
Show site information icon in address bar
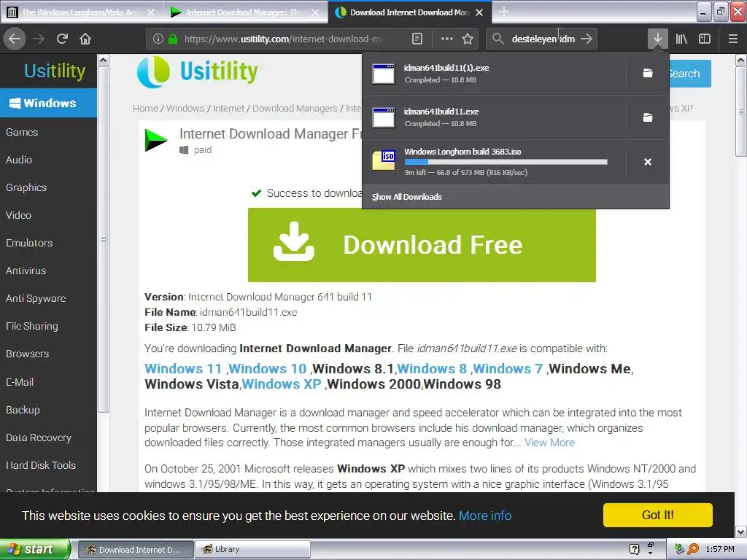click(x=158, y=39)
